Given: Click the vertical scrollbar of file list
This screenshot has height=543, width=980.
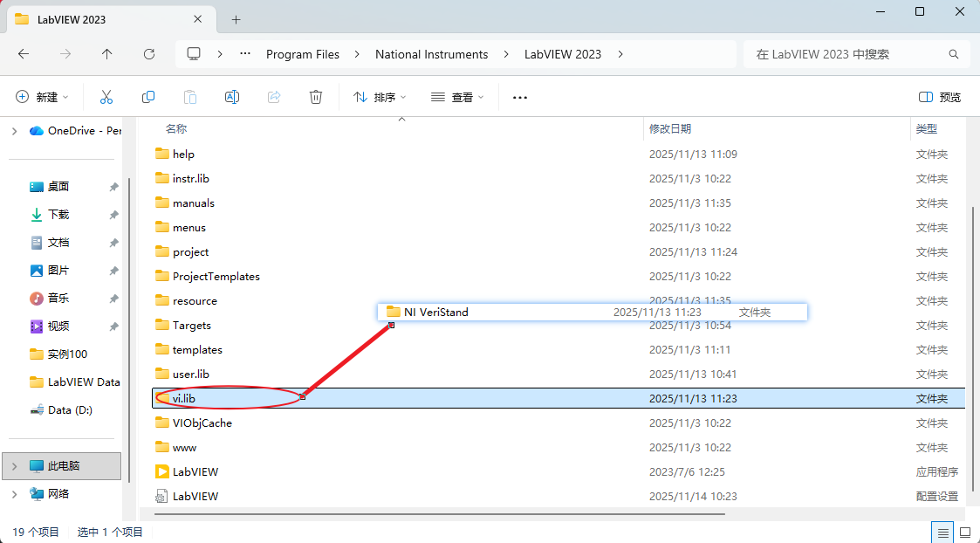Looking at the screenshot, I should click(x=972, y=350).
